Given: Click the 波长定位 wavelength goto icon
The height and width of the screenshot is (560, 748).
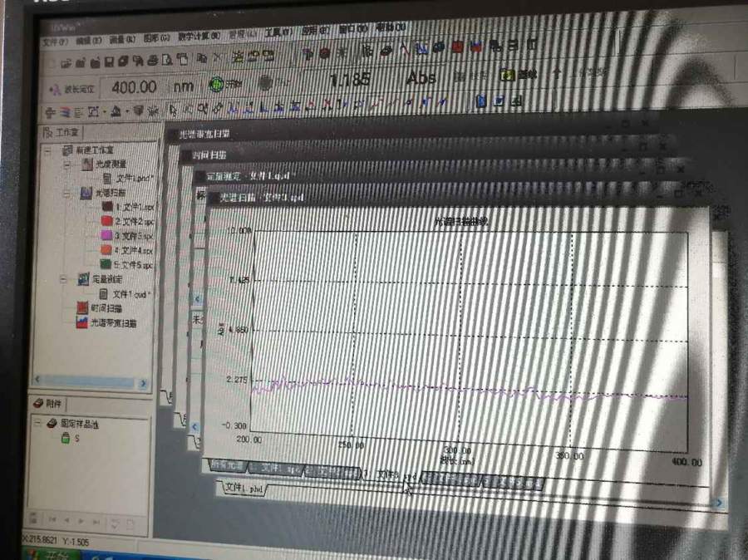Looking at the screenshot, I should point(53,87).
